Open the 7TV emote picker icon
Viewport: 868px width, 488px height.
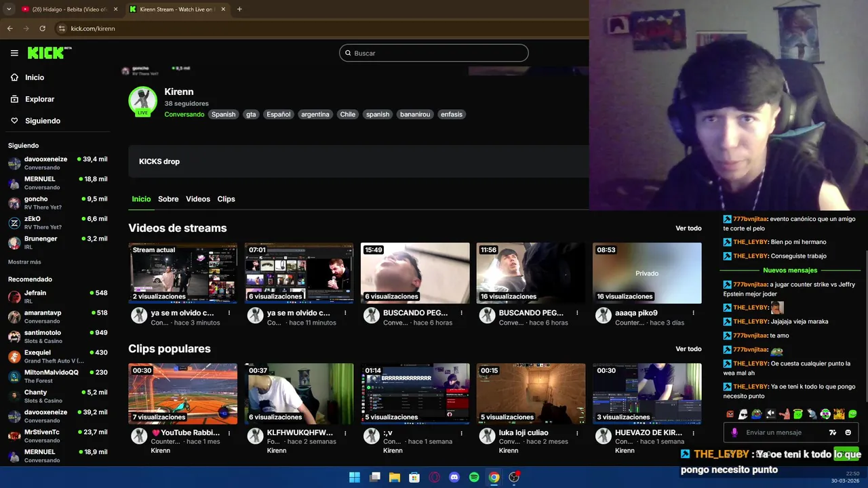click(x=833, y=432)
